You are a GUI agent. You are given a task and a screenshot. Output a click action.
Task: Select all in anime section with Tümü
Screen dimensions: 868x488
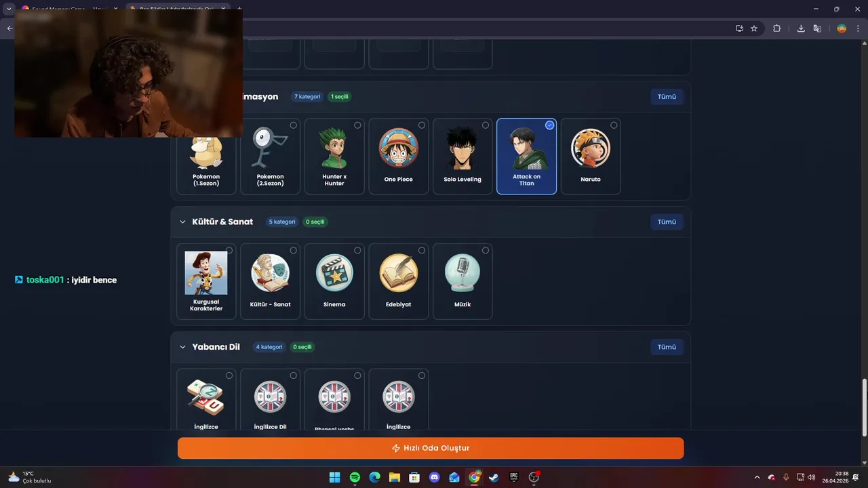(x=667, y=97)
